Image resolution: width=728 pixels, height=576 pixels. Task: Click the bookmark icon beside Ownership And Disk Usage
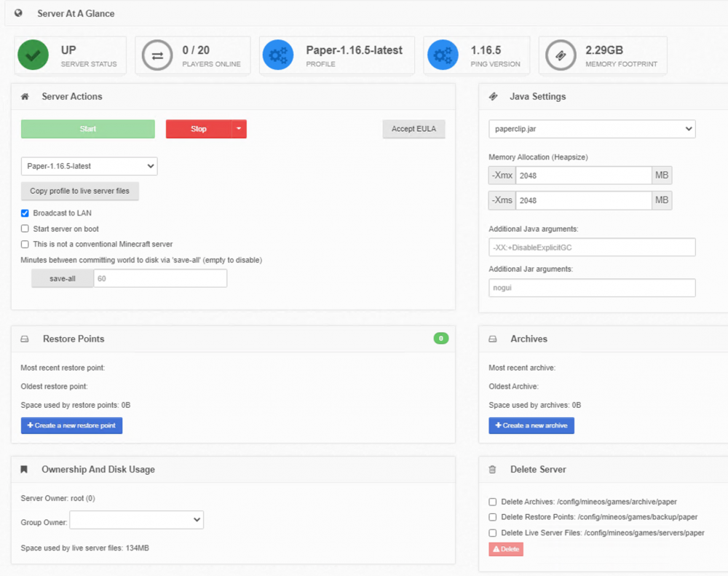pos(24,470)
